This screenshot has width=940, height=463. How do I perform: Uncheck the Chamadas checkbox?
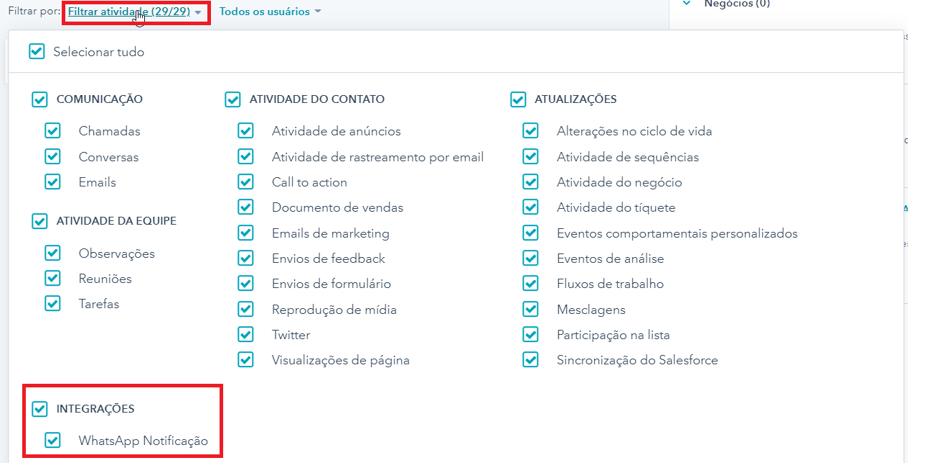tap(53, 131)
